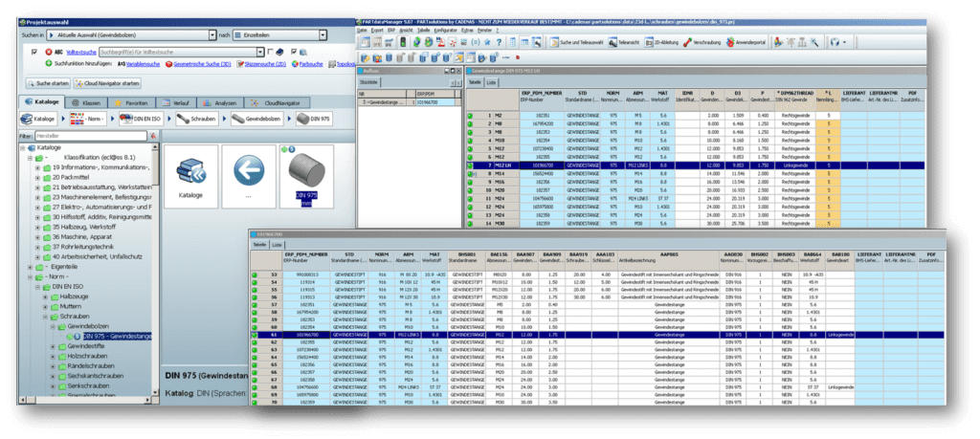Click the Schrauben breadcrumb screw icon
Image resolution: width=980 pixels, height=439 pixels.
[x=183, y=119]
